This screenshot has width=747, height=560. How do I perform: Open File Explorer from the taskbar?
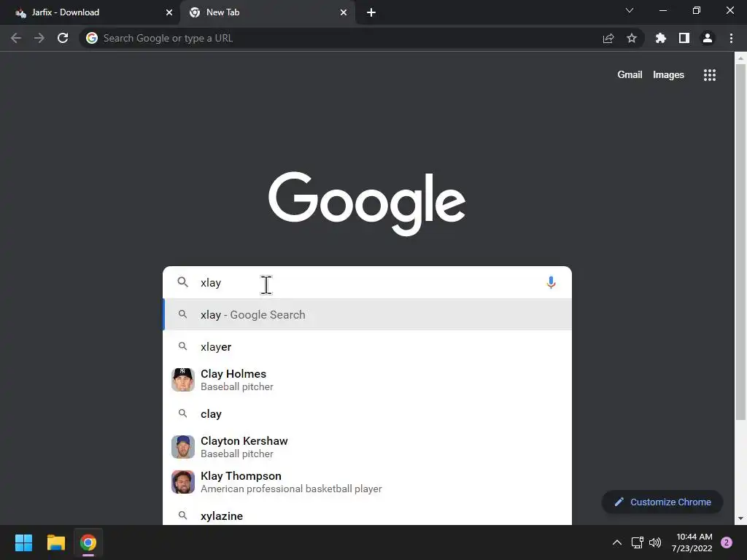point(55,542)
